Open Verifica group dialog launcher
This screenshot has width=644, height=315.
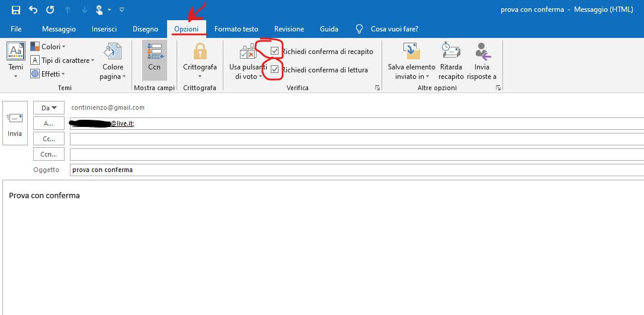(x=377, y=88)
